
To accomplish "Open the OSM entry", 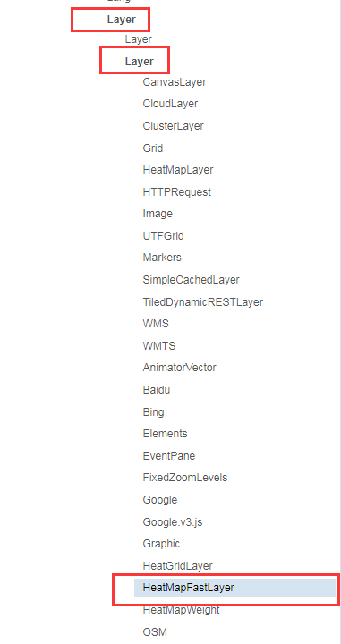I will click(x=155, y=632).
